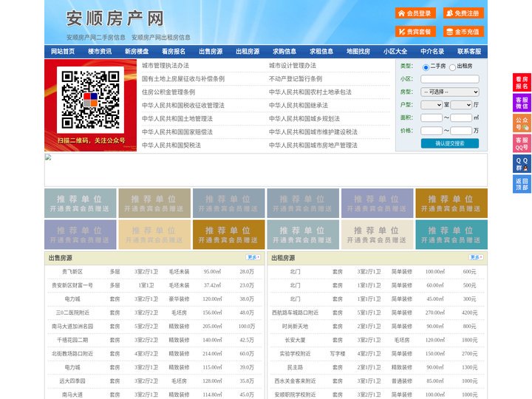Click the QR code image
This screenshot has width=532, height=399.
90,100
